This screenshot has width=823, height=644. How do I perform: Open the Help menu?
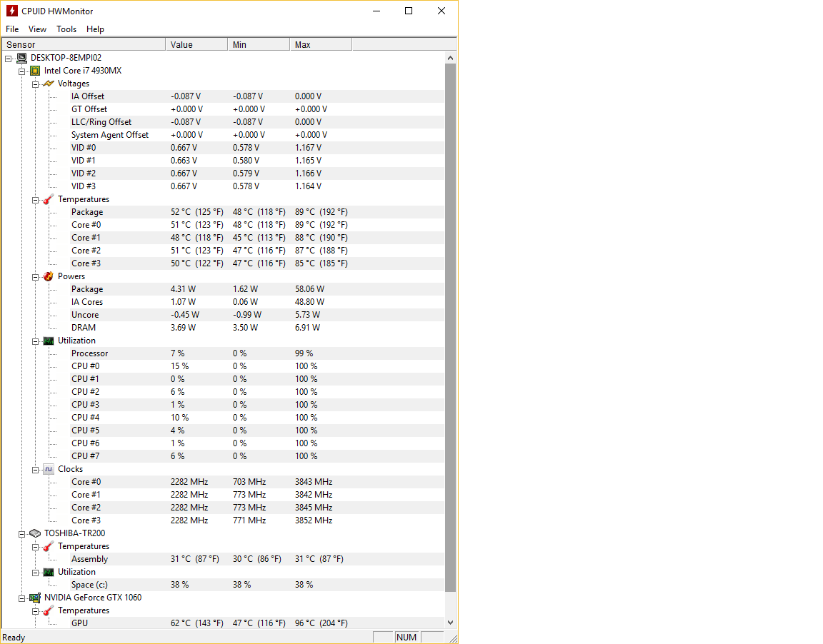coord(95,29)
